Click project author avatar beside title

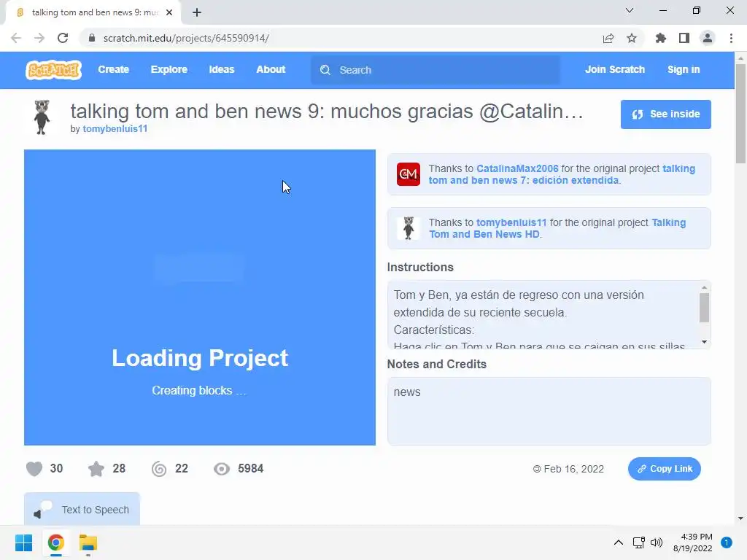[x=42, y=117]
